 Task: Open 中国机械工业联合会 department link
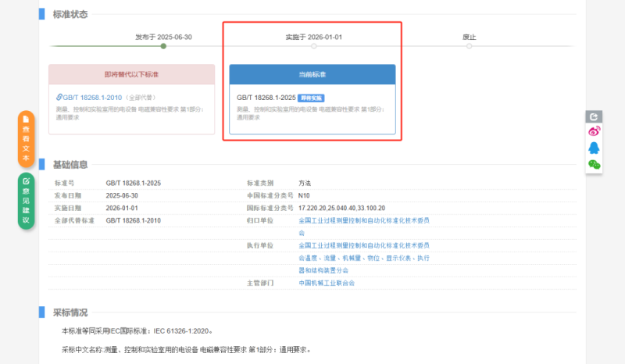[x=327, y=283]
